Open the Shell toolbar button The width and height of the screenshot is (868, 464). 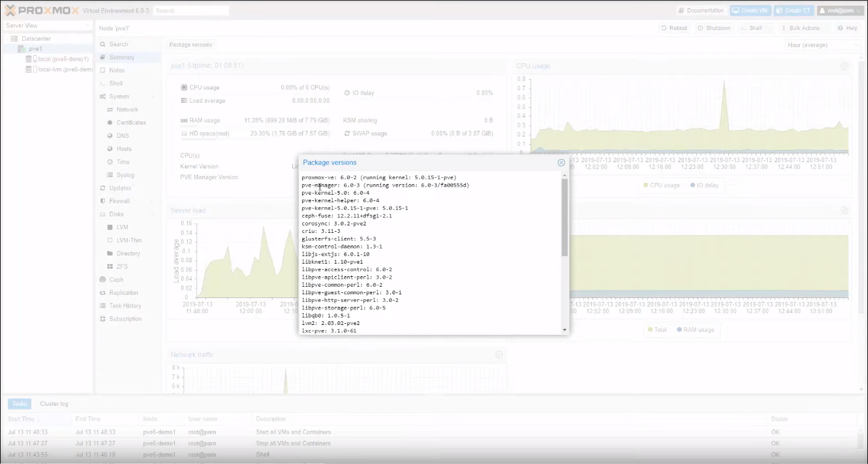(x=755, y=28)
